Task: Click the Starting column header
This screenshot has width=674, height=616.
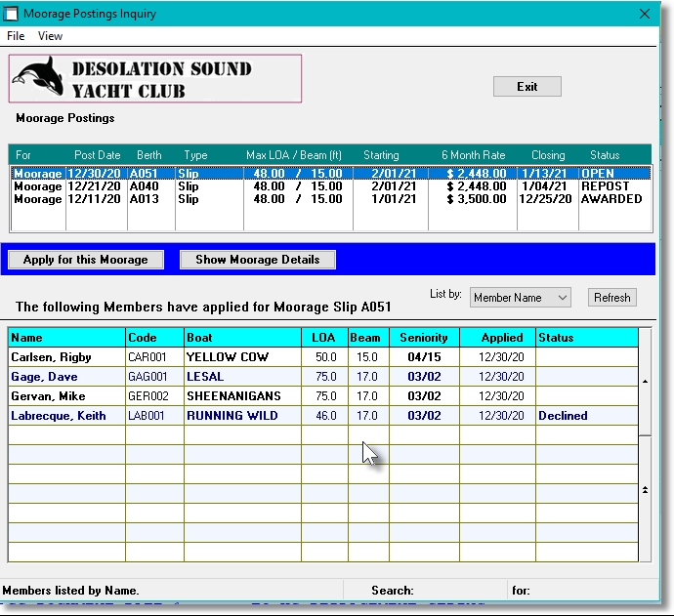Action: pyautogui.click(x=381, y=155)
